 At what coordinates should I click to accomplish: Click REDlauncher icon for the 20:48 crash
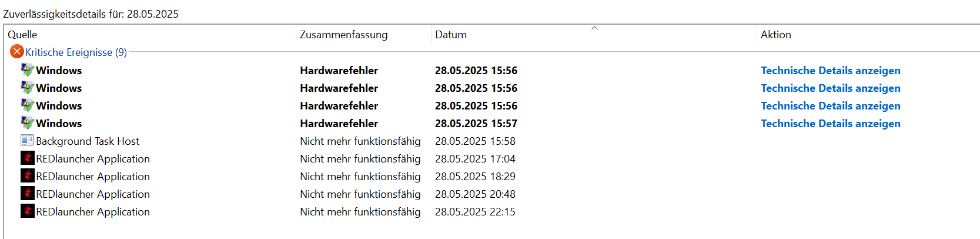27,194
